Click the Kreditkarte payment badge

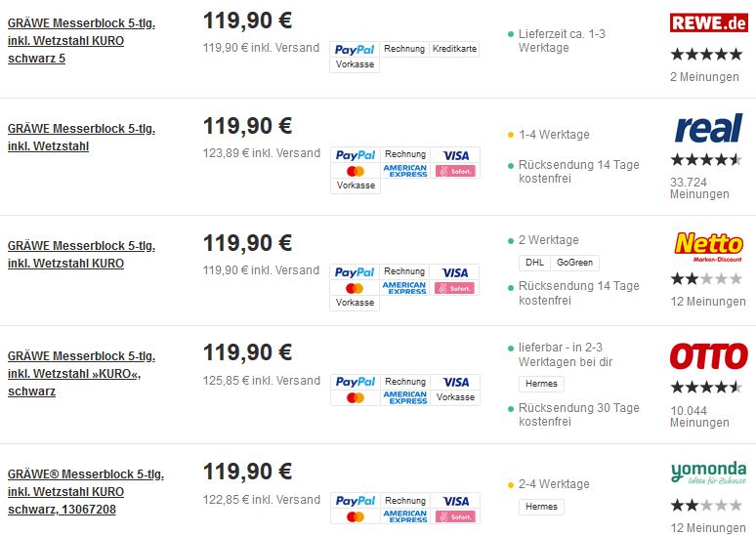click(x=454, y=49)
